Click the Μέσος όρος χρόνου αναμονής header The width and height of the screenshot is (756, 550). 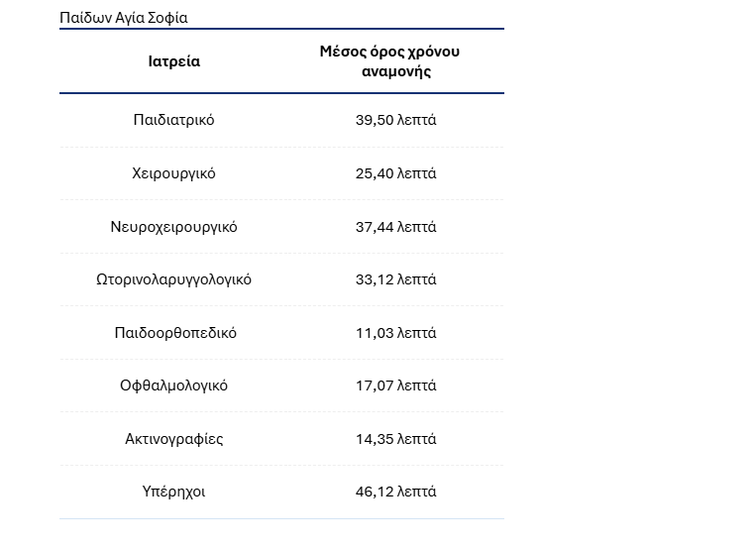389,61
